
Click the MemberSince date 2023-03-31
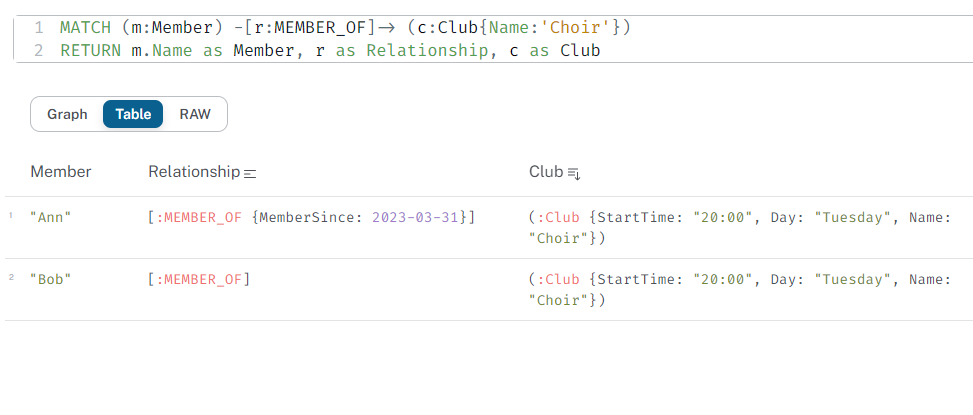[420, 217]
